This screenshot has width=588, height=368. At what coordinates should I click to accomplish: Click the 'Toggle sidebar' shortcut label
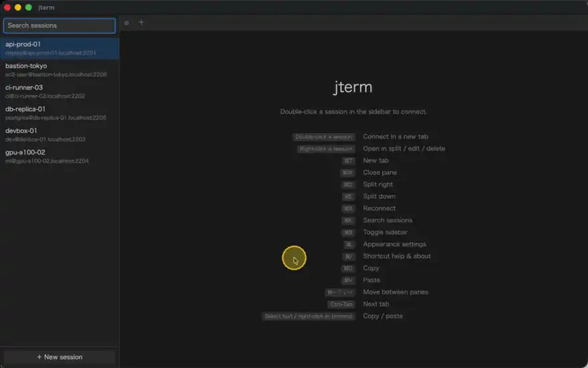(385, 232)
